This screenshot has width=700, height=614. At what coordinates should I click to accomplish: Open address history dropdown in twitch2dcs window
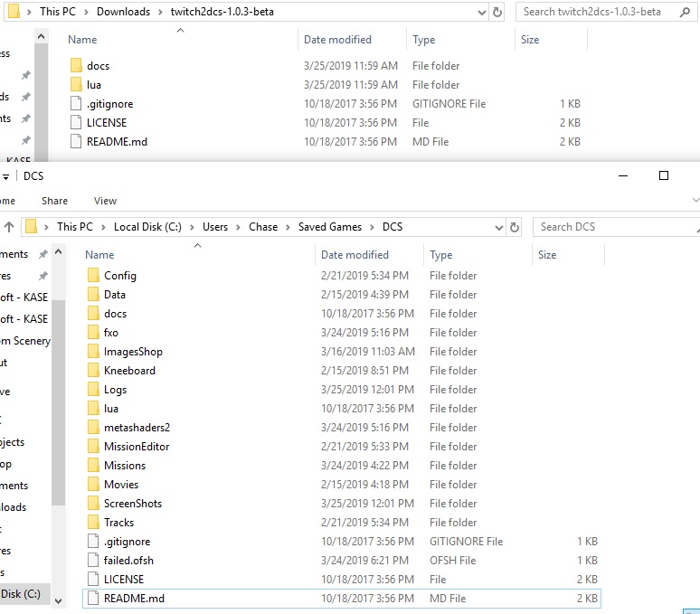[482, 13]
